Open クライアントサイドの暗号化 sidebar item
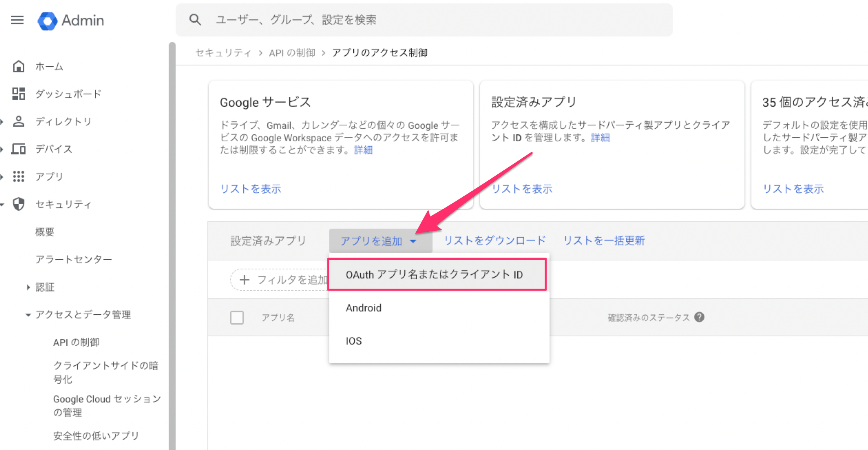This screenshot has width=868, height=450. (x=105, y=372)
